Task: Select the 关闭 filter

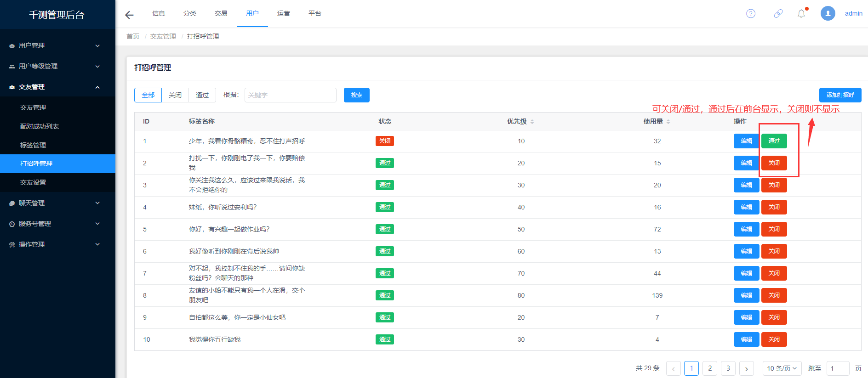Action: pos(175,95)
